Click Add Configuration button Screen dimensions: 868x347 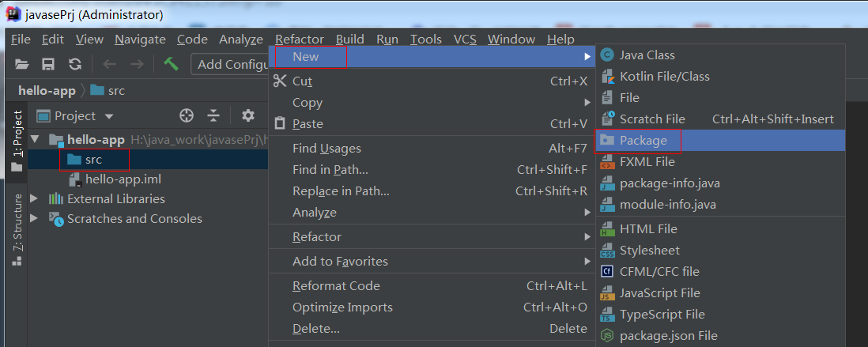pyautogui.click(x=232, y=64)
